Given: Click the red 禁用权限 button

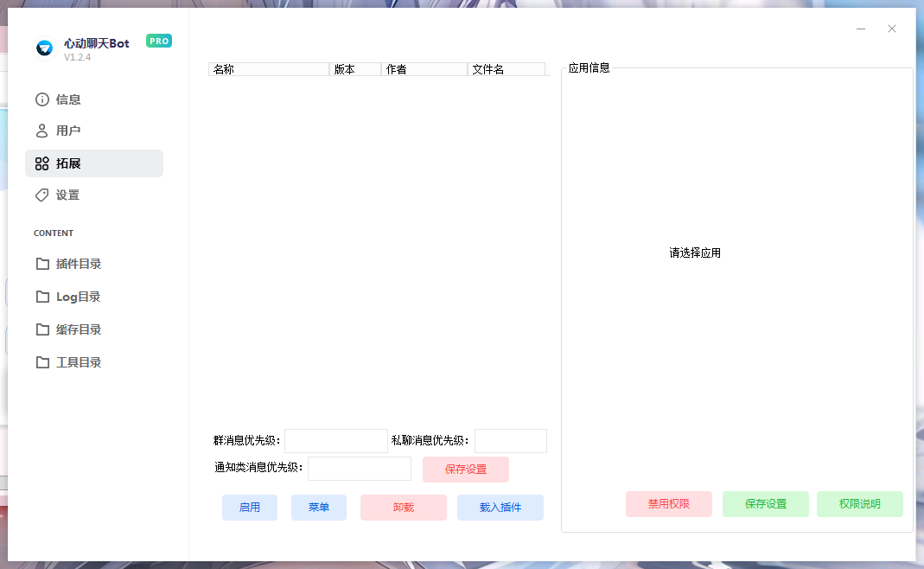Looking at the screenshot, I should [669, 504].
